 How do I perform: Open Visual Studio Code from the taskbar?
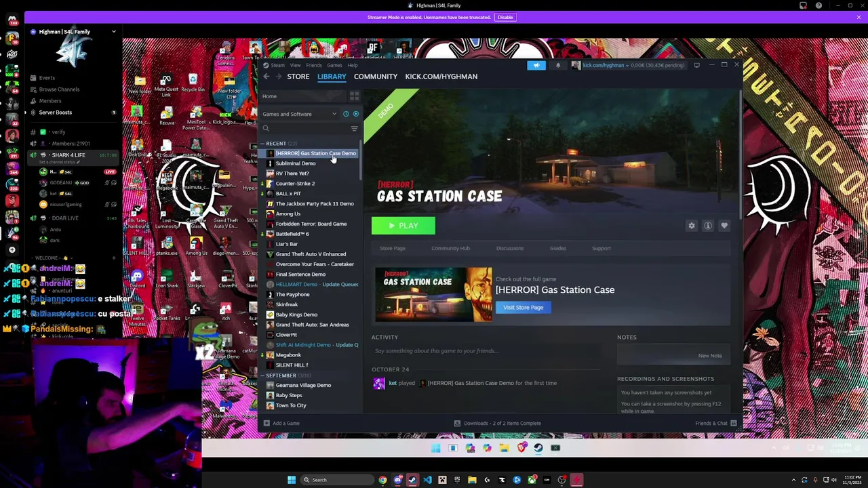tap(427, 480)
